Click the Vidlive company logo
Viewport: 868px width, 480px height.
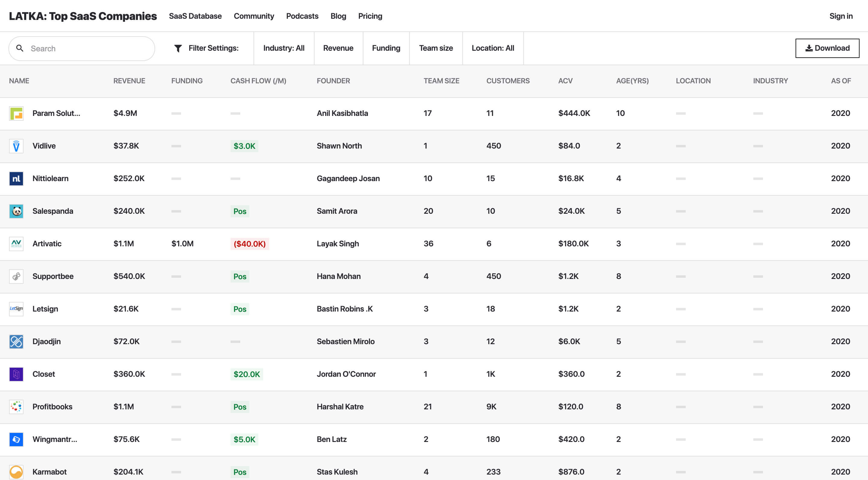[x=16, y=146]
